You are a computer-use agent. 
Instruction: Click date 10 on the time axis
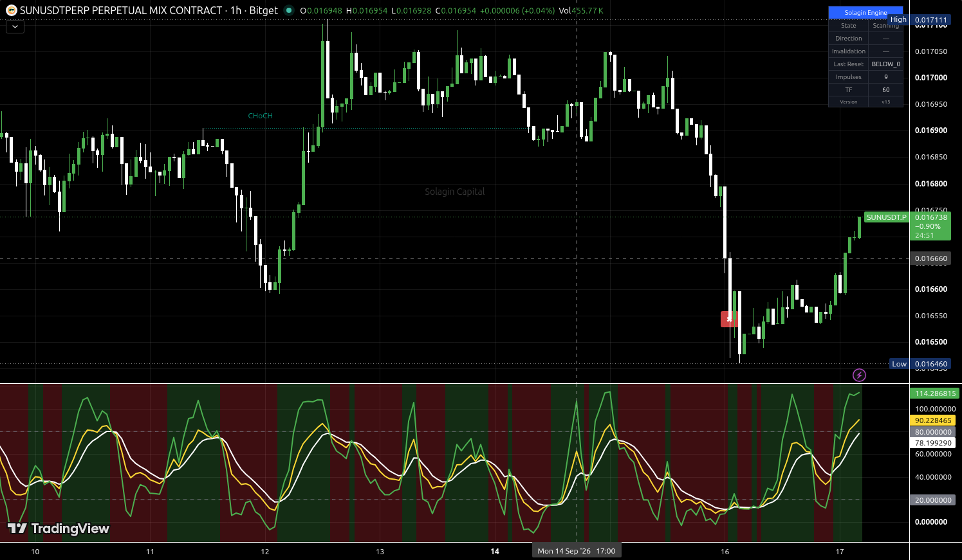coord(35,552)
